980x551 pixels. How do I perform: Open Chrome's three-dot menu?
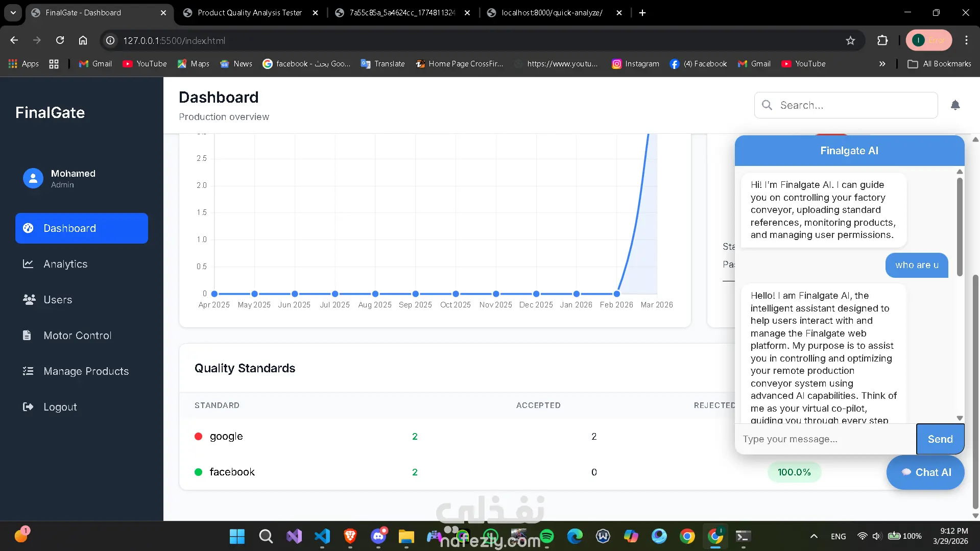[x=966, y=40]
